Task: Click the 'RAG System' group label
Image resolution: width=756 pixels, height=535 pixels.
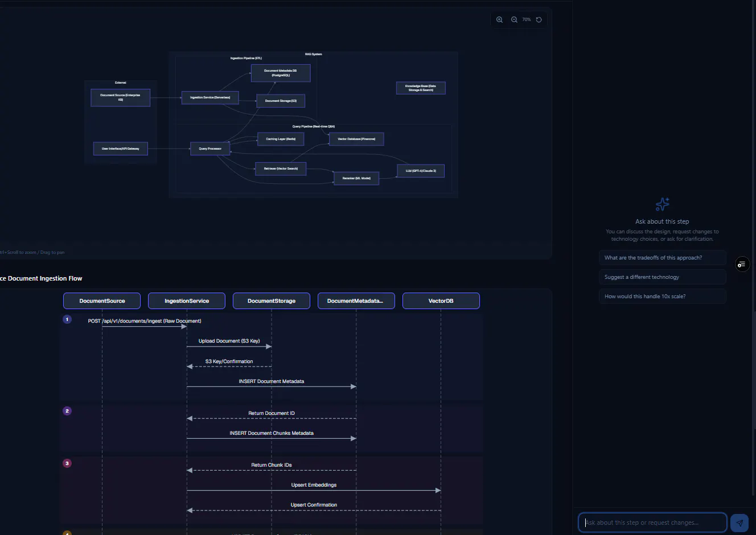Action: pos(314,54)
